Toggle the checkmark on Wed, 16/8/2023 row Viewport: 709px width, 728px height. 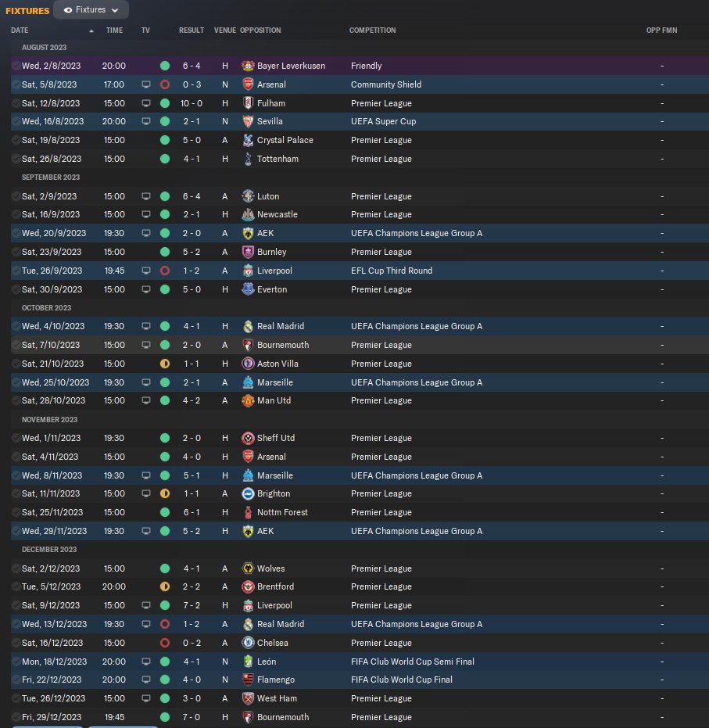(16, 121)
